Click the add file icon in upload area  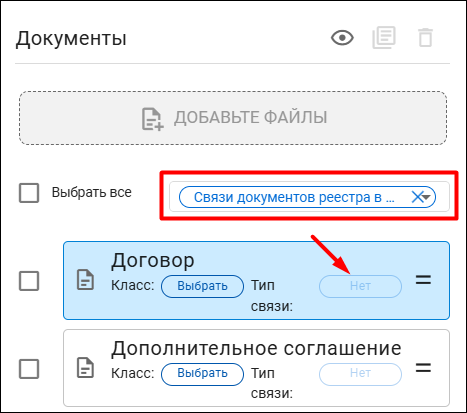pos(152,119)
